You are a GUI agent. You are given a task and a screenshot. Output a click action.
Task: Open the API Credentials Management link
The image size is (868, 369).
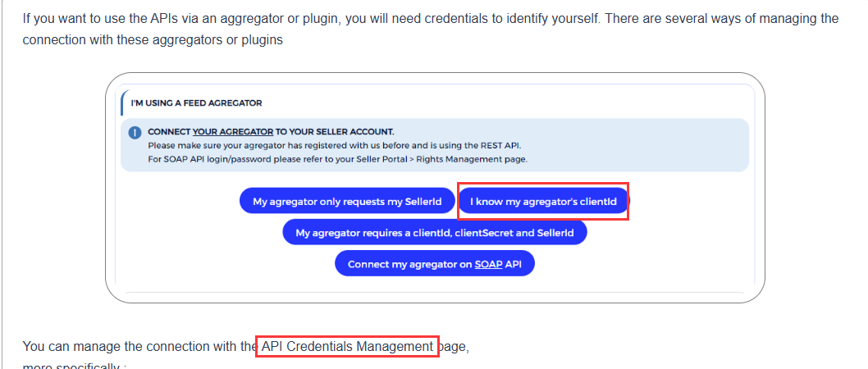point(347,347)
